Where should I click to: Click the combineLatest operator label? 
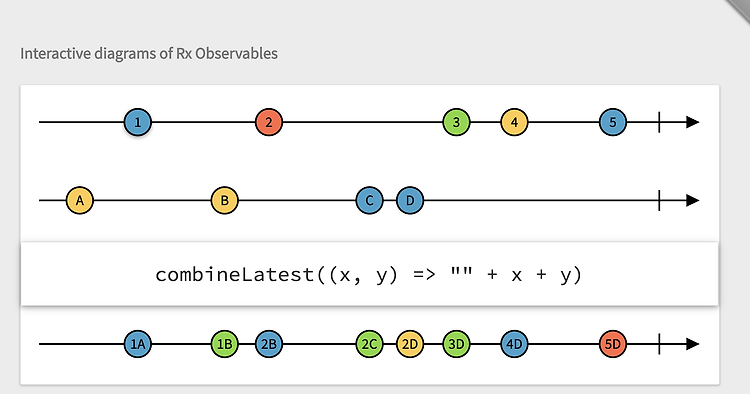click(369, 275)
